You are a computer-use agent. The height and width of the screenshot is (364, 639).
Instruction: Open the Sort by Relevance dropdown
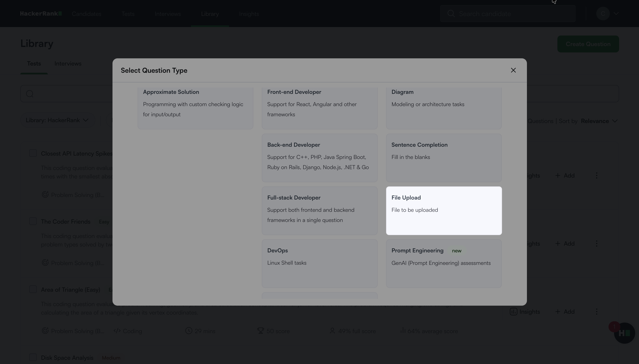[599, 121]
